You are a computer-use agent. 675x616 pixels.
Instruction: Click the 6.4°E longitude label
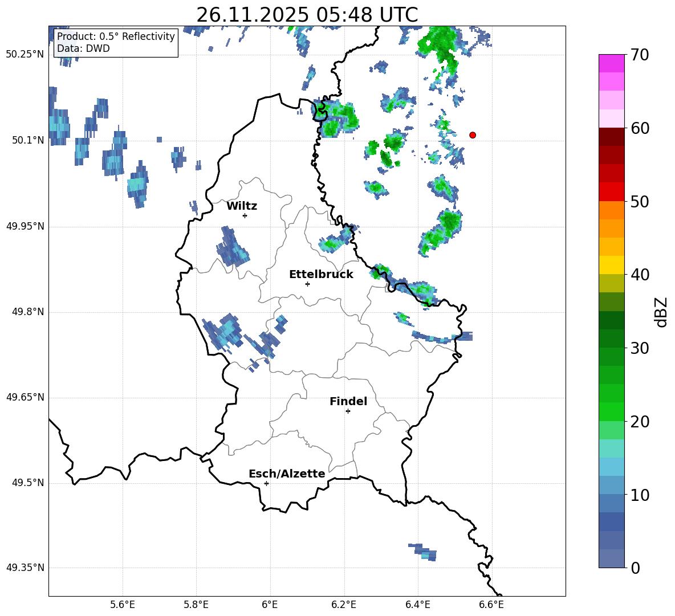[x=417, y=605]
